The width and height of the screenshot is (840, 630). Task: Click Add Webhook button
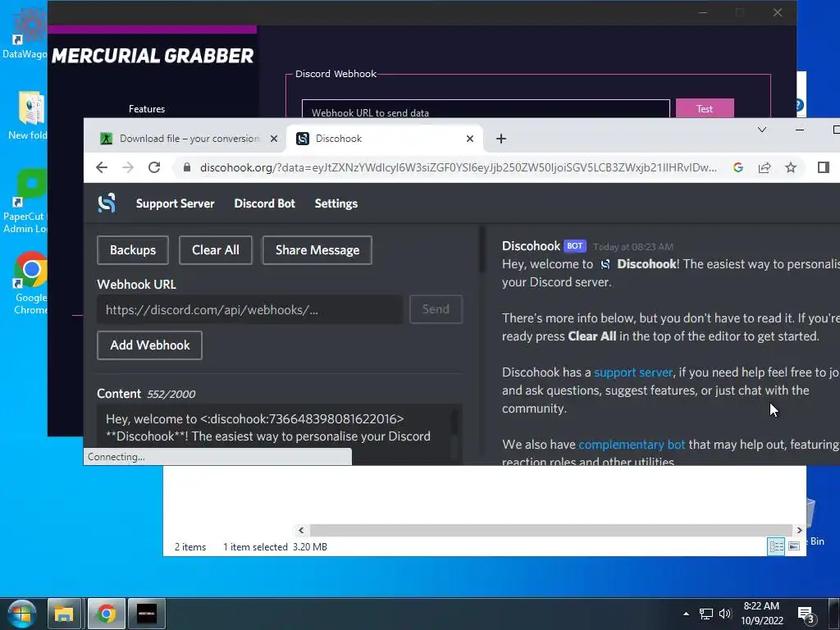click(149, 345)
